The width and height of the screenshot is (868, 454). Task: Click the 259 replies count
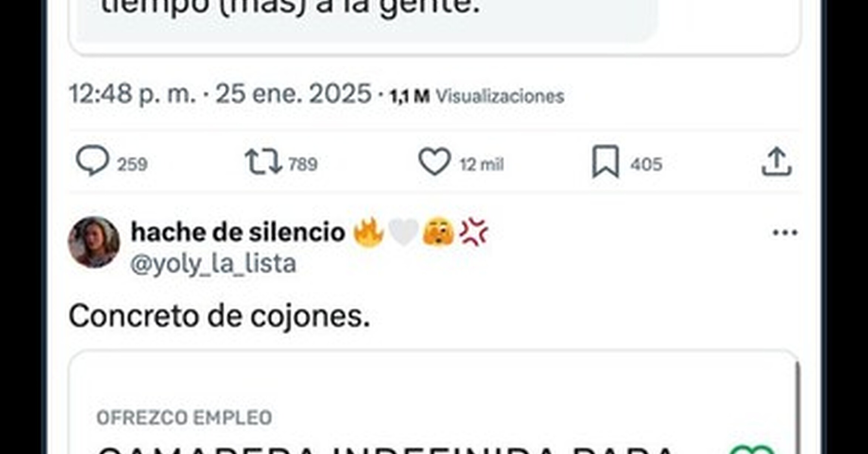click(133, 164)
